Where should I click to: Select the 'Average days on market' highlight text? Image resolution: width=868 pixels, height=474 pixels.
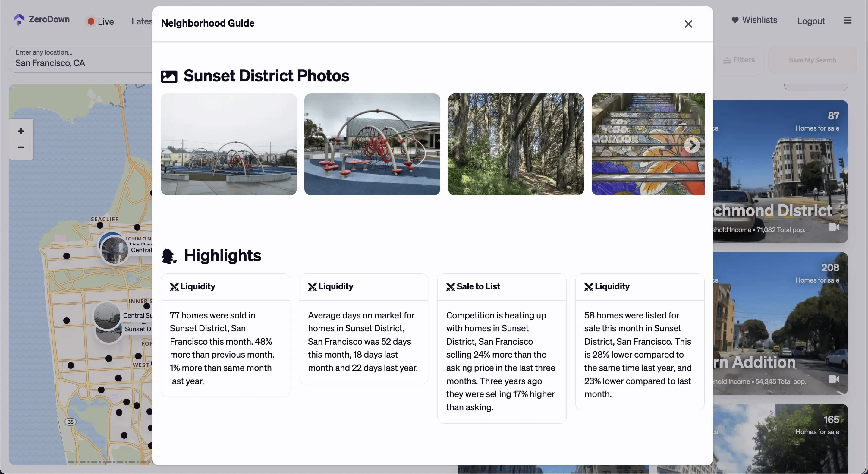tap(363, 342)
